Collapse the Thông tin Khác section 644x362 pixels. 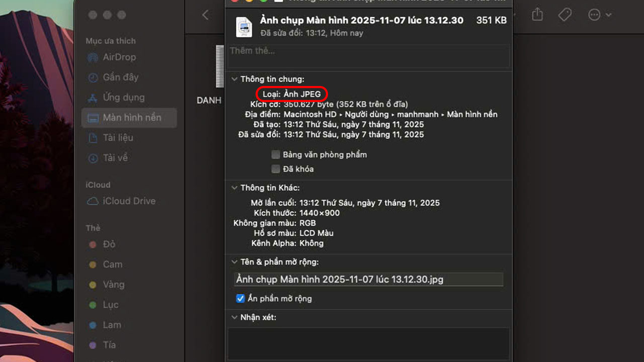(x=234, y=188)
